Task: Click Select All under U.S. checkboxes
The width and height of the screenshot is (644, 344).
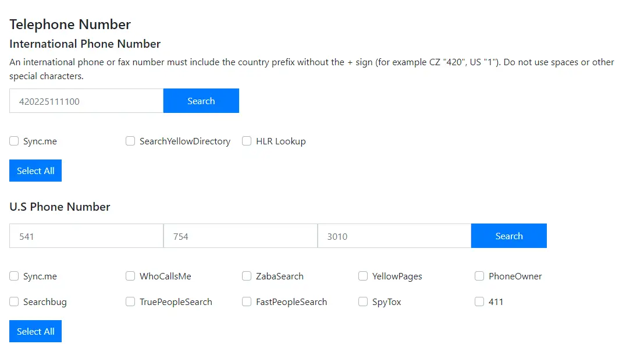Action: (35, 331)
